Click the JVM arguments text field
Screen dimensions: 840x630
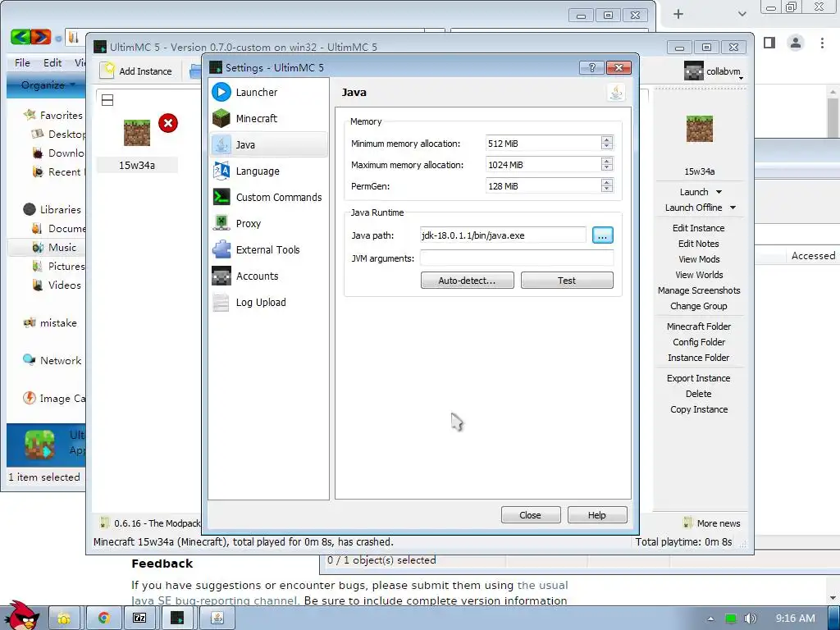517,258
